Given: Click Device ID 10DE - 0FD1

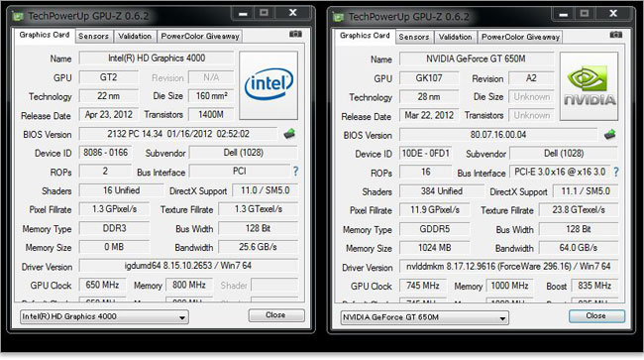Looking at the screenshot, I should point(426,154).
